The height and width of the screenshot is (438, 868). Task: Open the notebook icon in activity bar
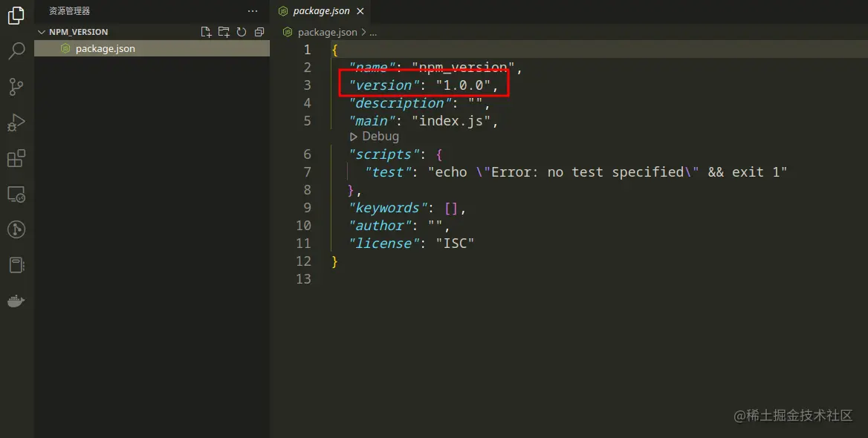[16, 265]
